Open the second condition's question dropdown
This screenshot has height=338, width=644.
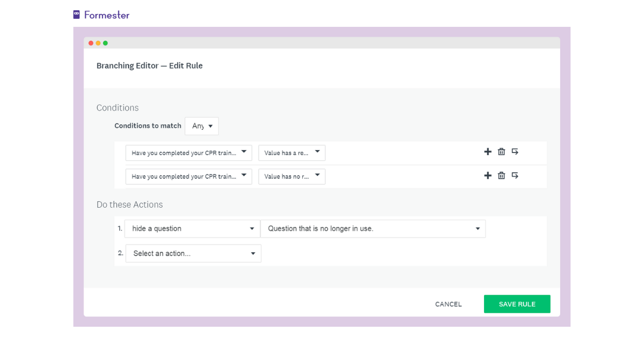(x=188, y=176)
